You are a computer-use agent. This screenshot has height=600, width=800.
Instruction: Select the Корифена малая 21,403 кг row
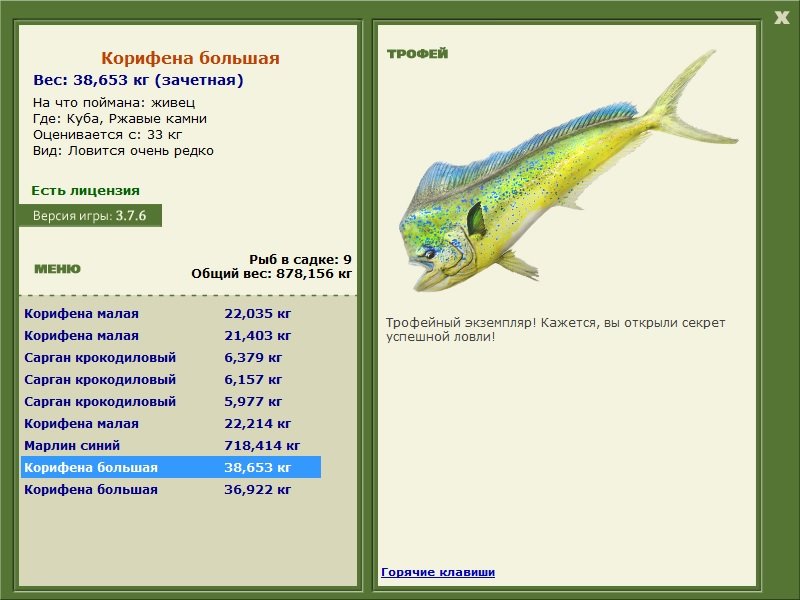[171, 336]
